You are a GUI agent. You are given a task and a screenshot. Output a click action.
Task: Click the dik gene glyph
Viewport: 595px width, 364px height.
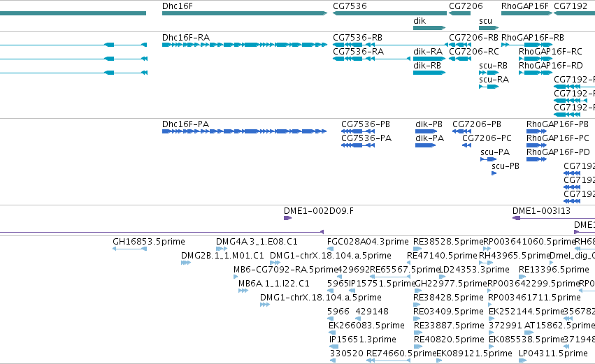pos(429,28)
